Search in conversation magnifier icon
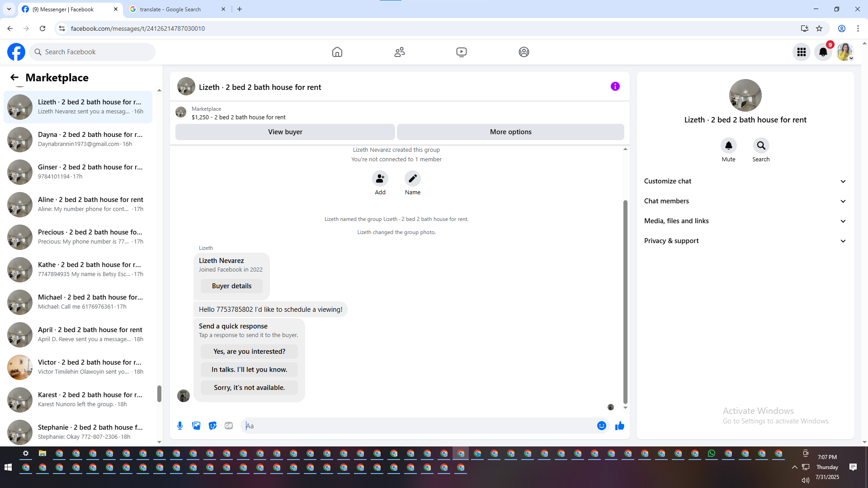The height and width of the screenshot is (488, 868). pos(761,146)
